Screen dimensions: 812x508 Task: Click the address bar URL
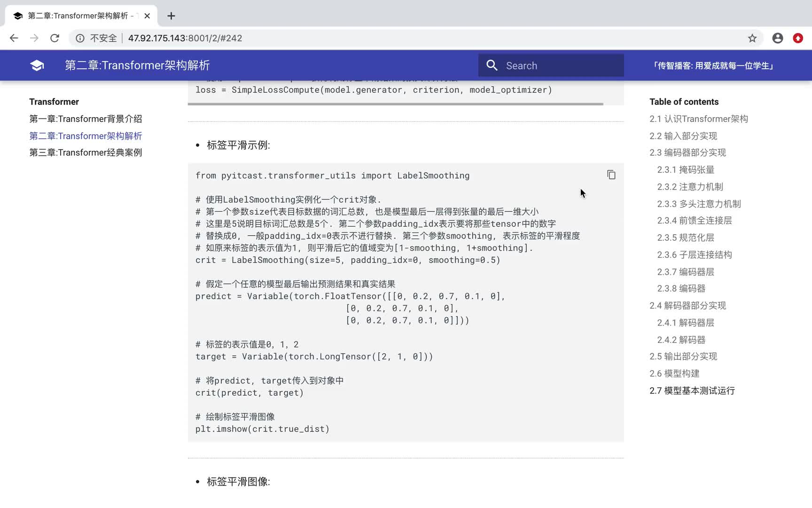(185, 38)
